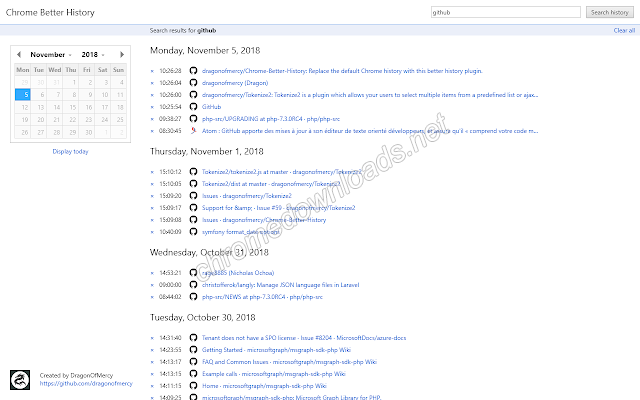This screenshot has width=640, height=400.
Task: Click the Chrome Better History title
Action: tap(50, 13)
